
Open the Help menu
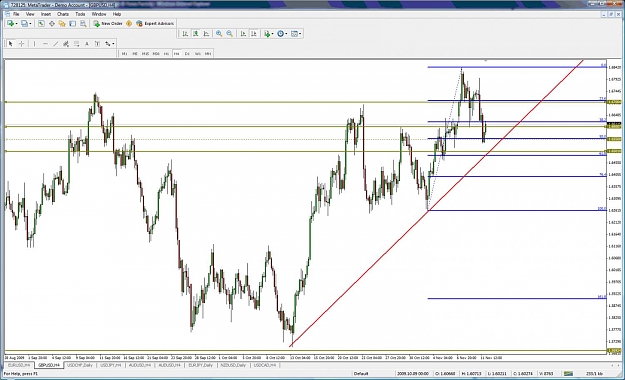coord(117,14)
